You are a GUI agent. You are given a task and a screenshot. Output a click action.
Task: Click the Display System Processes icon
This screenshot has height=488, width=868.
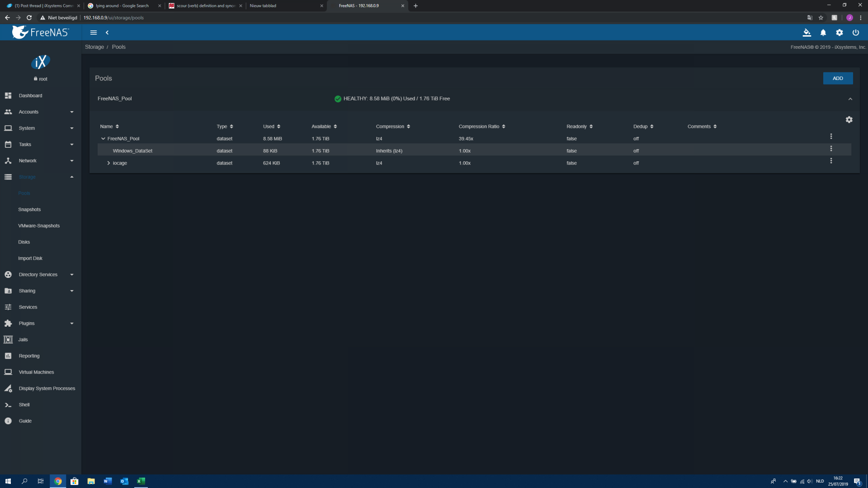coord(8,389)
